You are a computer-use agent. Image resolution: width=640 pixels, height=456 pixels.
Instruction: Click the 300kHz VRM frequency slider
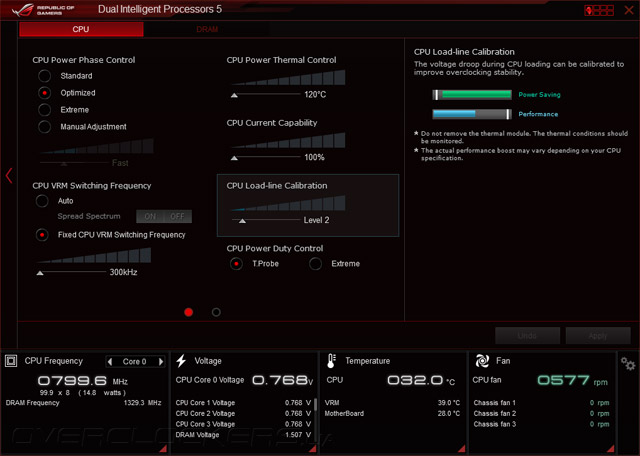[71, 272]
